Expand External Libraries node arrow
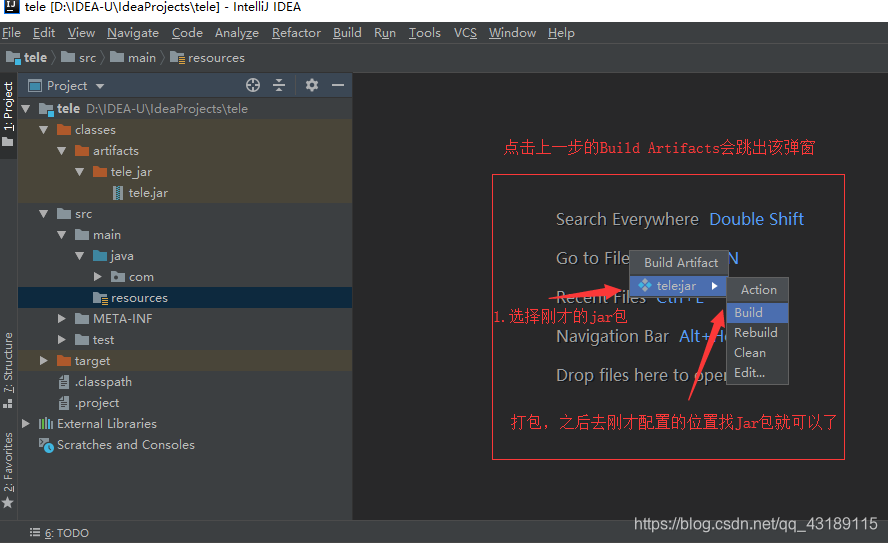This screenshot has width=888, height=543. (x=26, y=424)
